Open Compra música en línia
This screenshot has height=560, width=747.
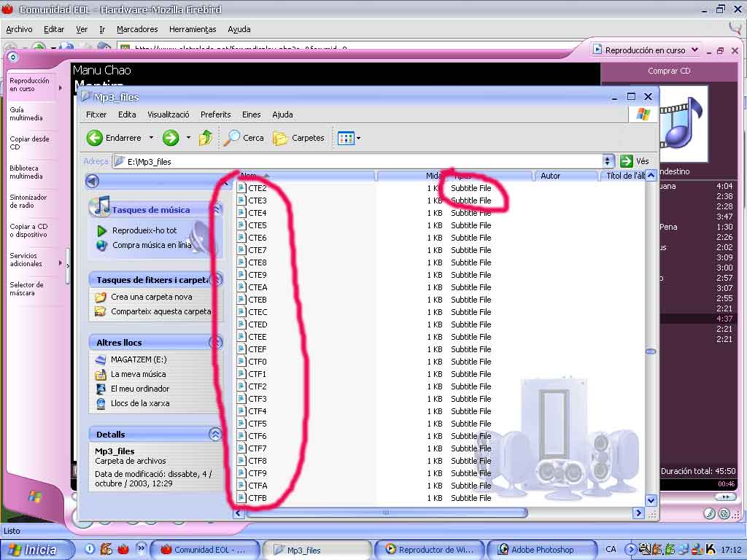tap(152, 245)
